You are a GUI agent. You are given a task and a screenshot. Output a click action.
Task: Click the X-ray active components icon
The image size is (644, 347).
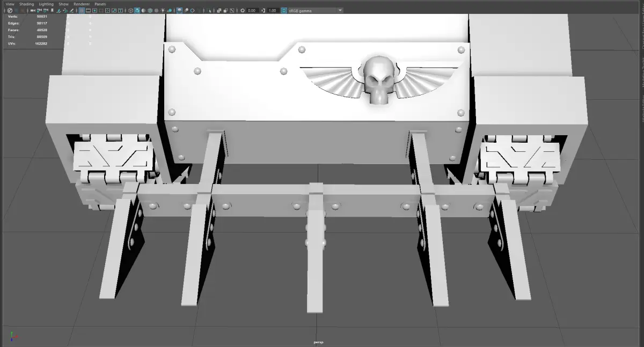[x=225, y=10]
